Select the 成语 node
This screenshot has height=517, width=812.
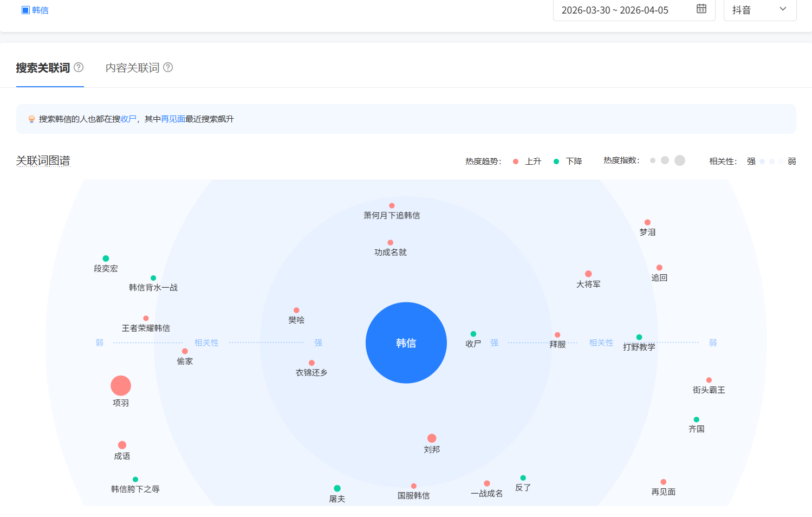coord(122,445)
